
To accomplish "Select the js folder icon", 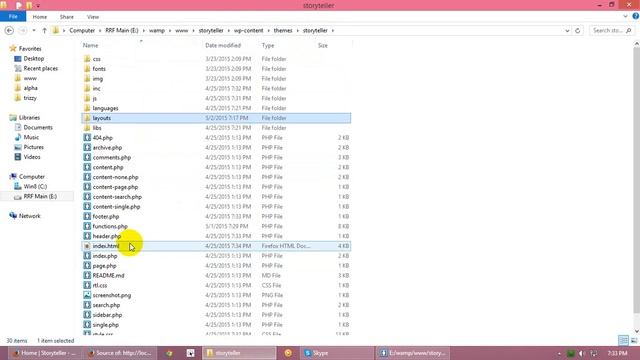I will (87, 98).
